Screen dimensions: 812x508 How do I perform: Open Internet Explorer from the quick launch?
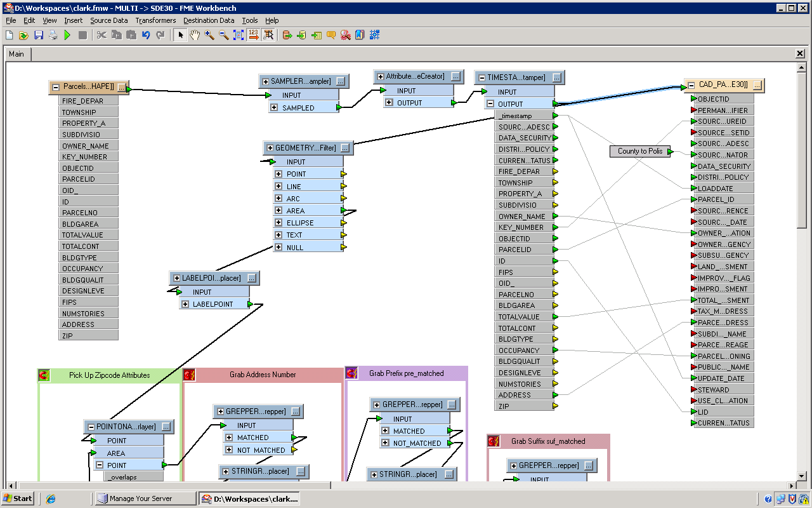click(51, 498)
